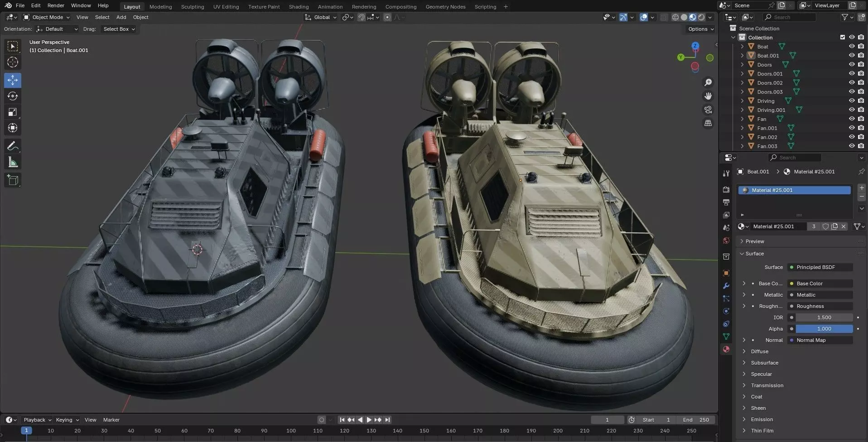
Task: Open the Drag Select Box dropdown
Action: coord(119,29)
